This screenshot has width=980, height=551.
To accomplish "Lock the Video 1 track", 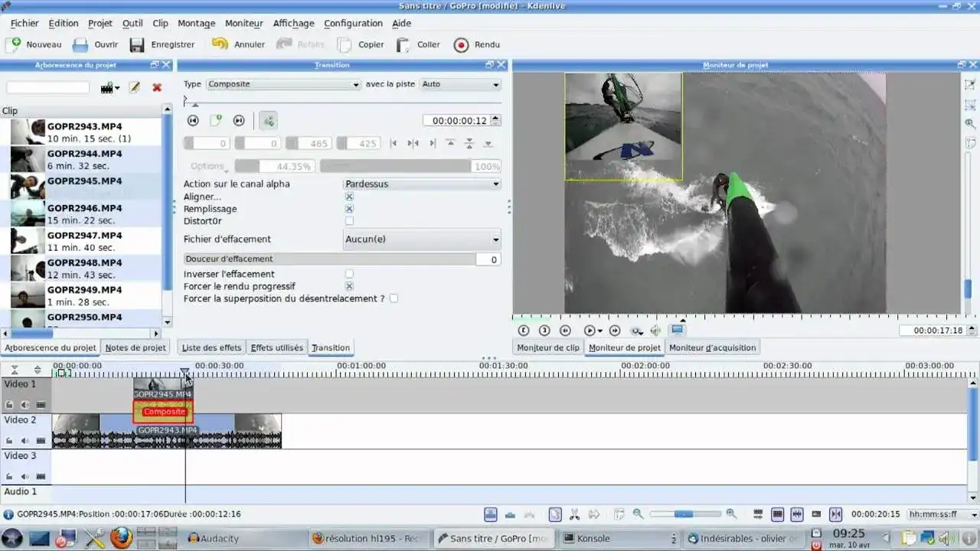I will coord(9,404).
